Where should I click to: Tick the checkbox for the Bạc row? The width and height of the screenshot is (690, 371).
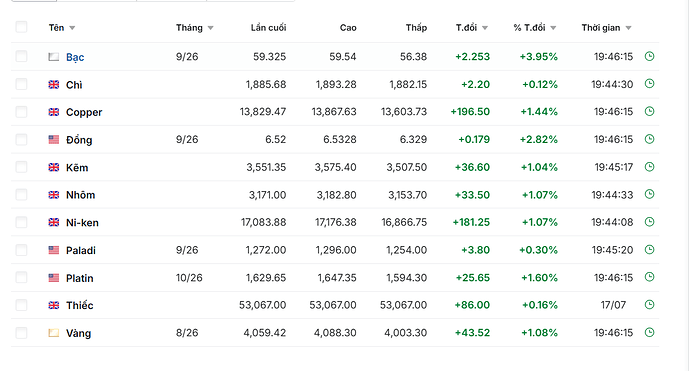tap(21, 56)
